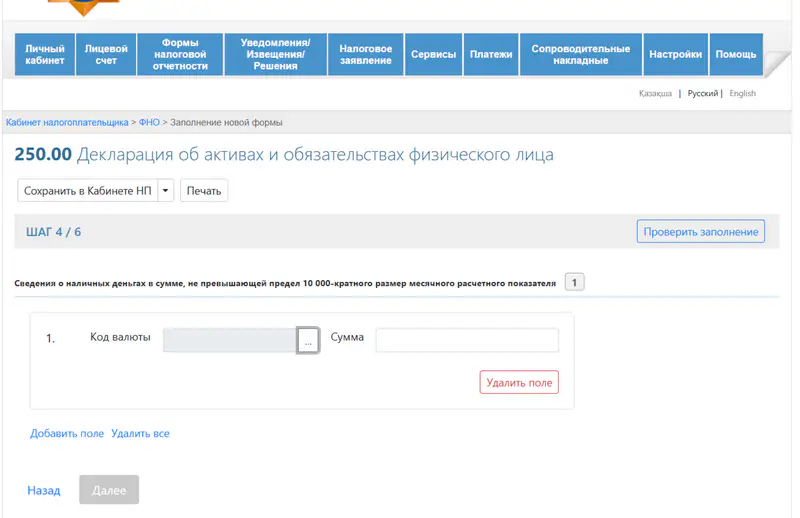Click the Добавить поле link
Image resolution: width=800 pixels, height=518 pixels.
(67, 434)
